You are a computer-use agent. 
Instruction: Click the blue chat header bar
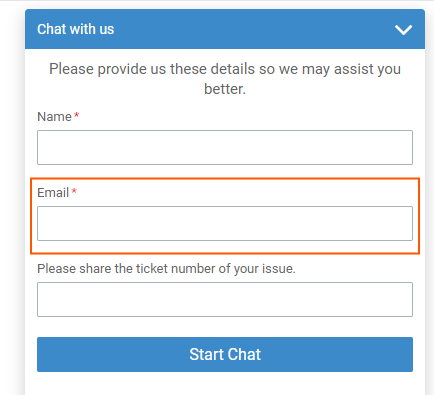225,29
